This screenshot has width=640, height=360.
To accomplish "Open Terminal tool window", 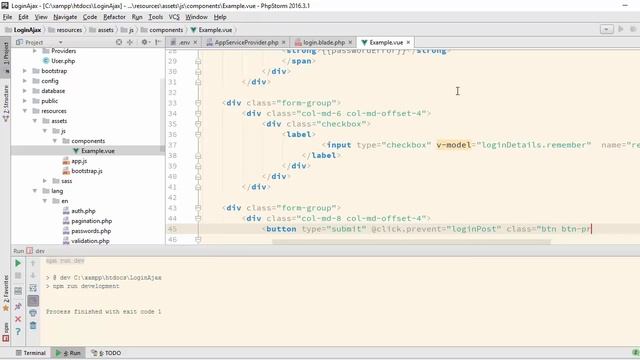I will coord(31,353).
